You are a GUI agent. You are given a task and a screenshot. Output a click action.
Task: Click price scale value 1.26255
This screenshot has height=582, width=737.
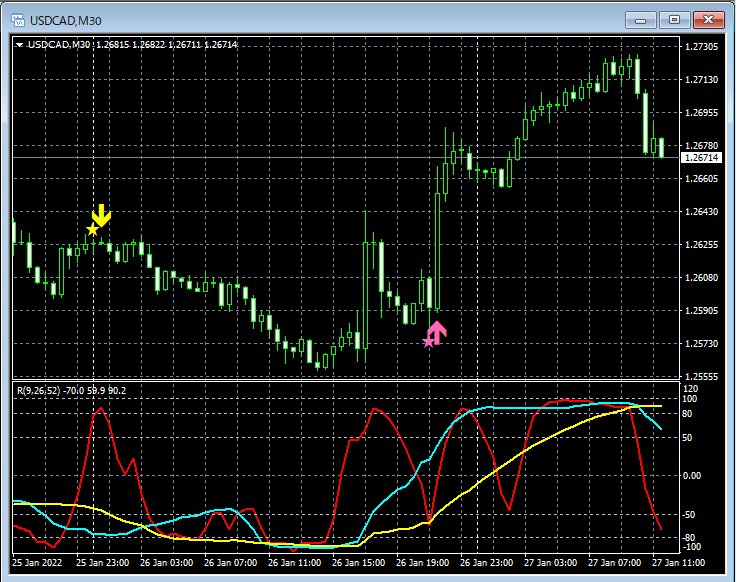point(702,244)
